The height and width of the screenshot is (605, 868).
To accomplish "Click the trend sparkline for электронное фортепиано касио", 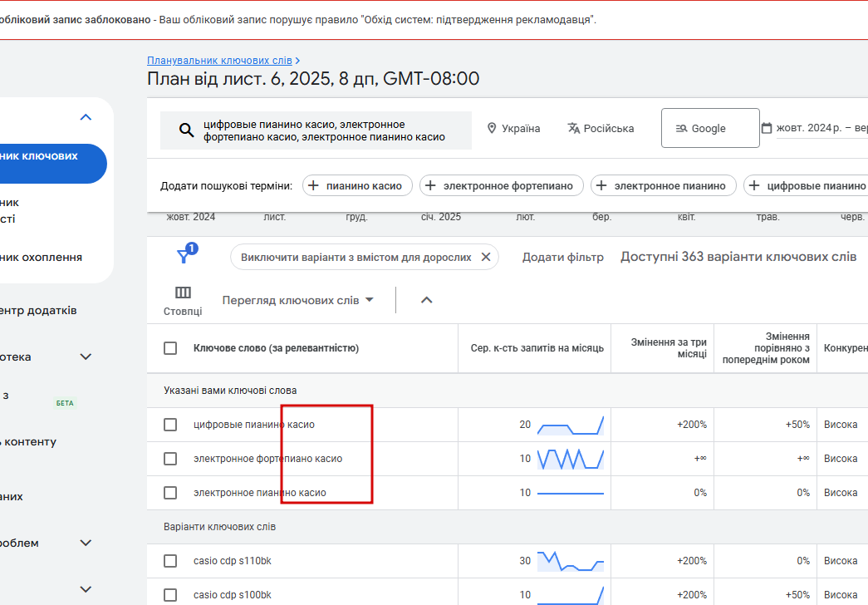I will coord(571,459).
